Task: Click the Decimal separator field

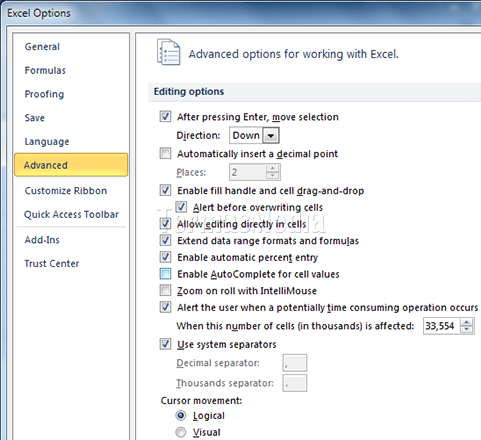Action: [x=295, y=363]
